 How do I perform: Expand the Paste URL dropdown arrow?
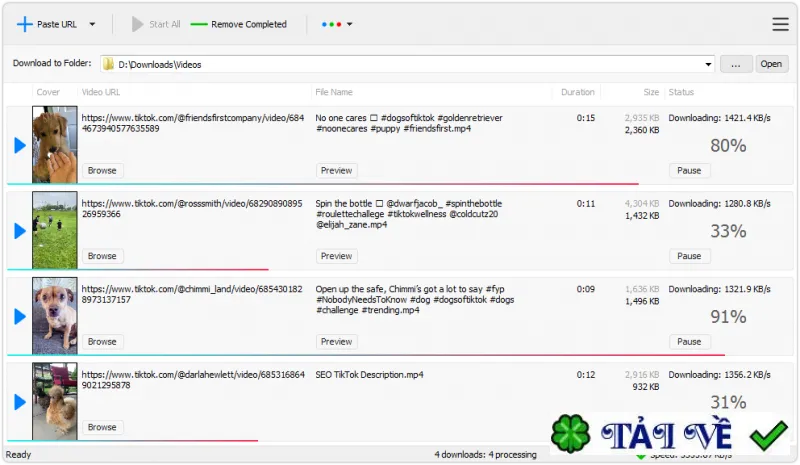92,24
